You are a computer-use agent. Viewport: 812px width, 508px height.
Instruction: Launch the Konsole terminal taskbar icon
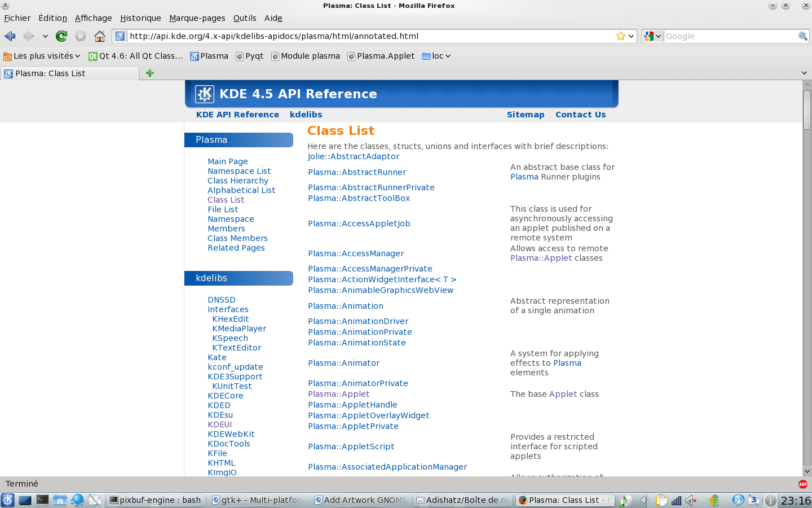click(x=42, y=500)
